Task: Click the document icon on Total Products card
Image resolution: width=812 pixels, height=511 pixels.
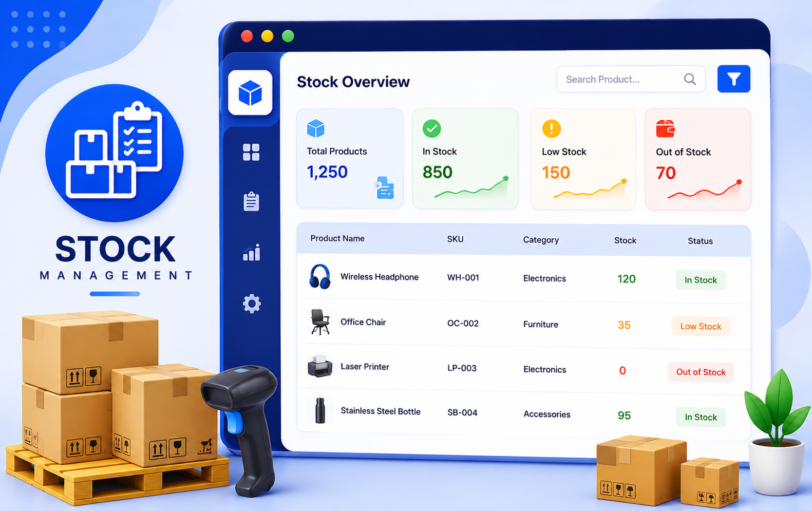Action: [x=385, y=188]
